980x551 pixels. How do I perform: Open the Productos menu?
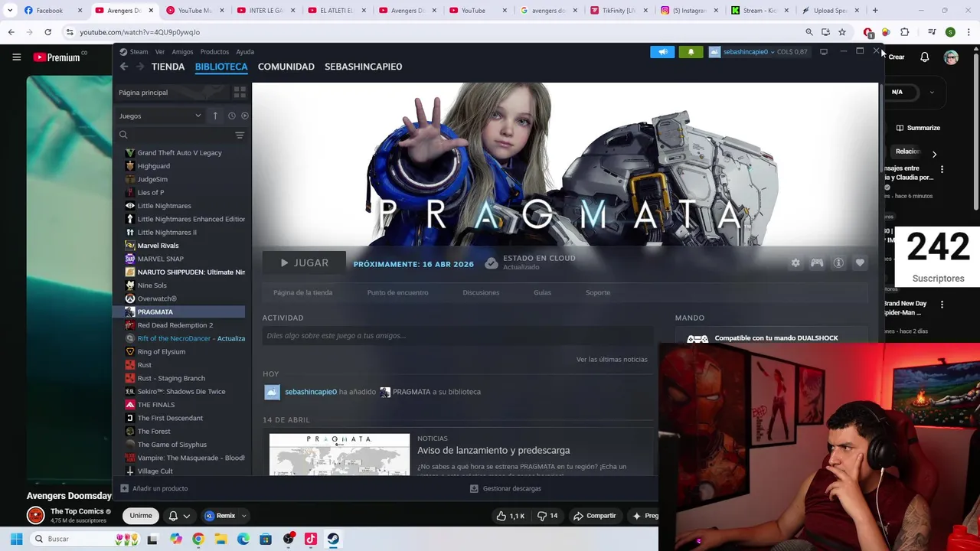tap(214, 52)
